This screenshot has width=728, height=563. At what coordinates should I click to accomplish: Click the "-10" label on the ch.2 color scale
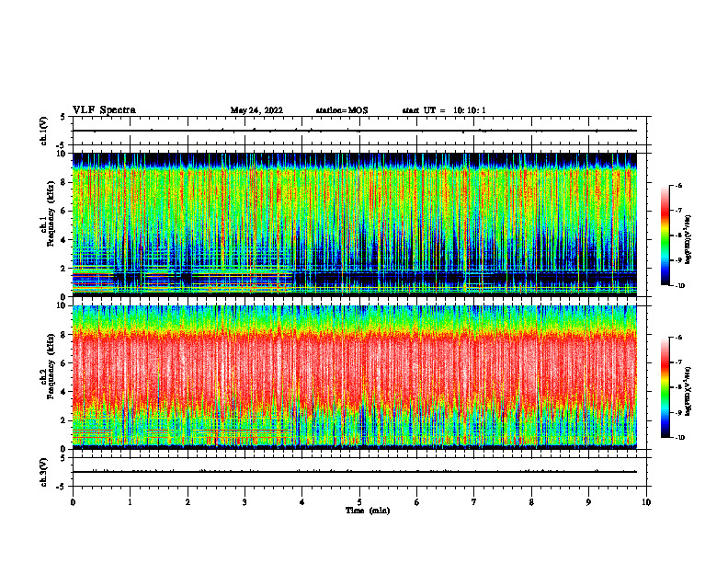[680, 438]
